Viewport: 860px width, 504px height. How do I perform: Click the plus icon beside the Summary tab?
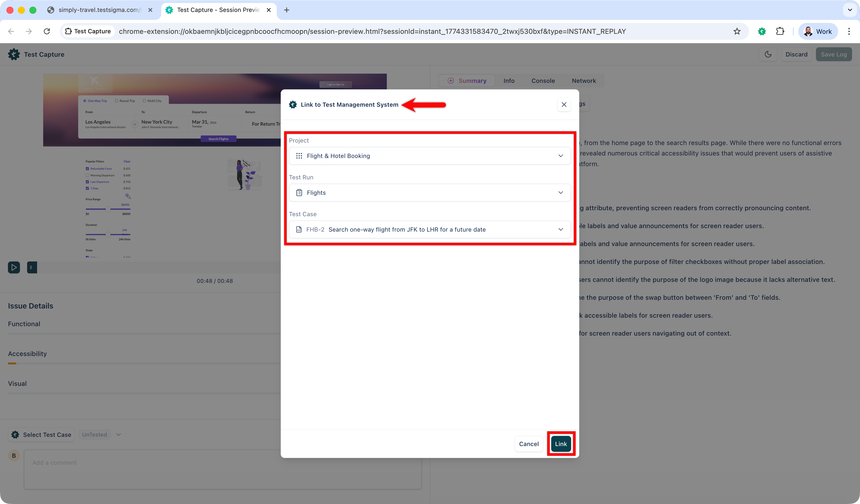(x=451, y=81)
